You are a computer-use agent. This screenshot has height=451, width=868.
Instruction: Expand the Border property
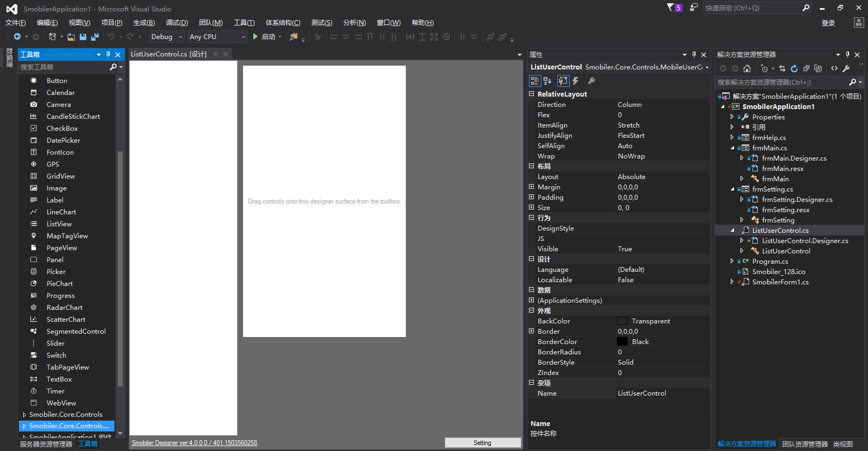(x=532, y=331)
